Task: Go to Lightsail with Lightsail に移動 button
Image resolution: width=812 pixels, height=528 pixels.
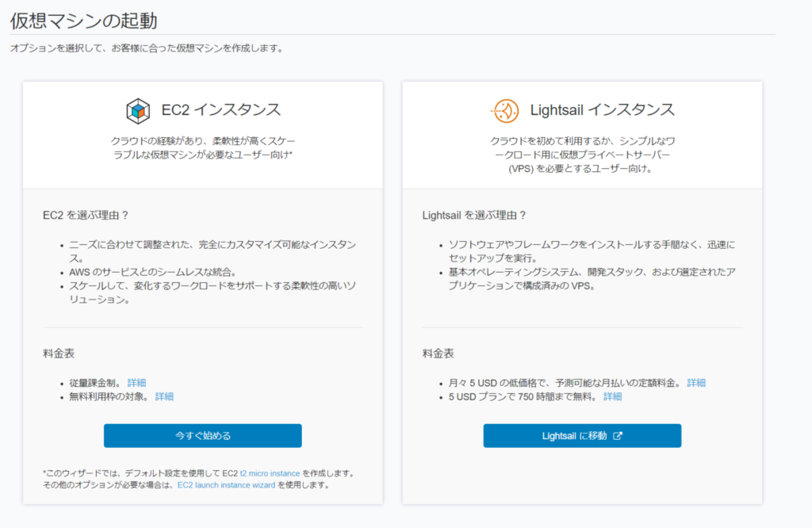Action: coord(582,436)
